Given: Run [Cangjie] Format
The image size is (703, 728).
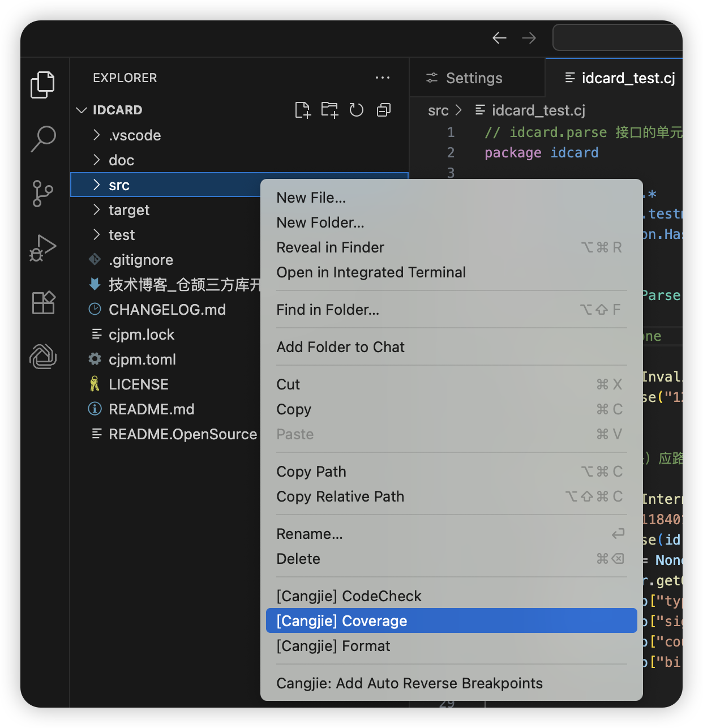Looking at the screenshot, I should (x=452, y=646).
